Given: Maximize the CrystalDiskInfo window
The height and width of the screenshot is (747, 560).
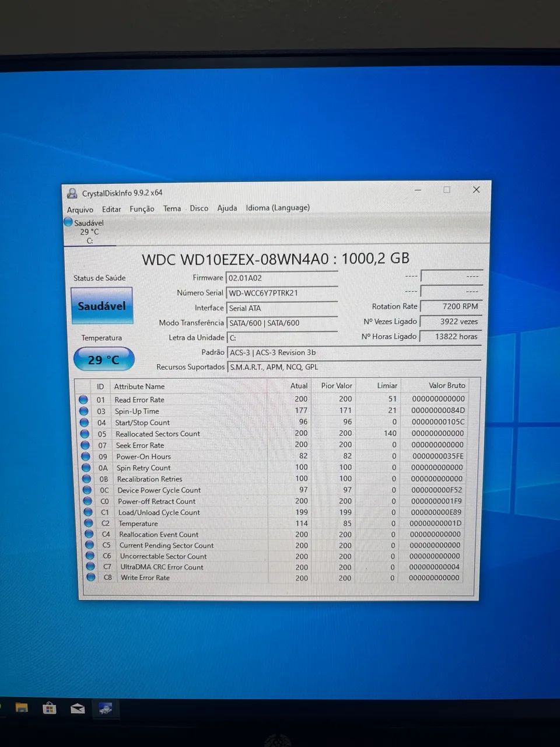Looking at the screenshot, I should (447, 190).
